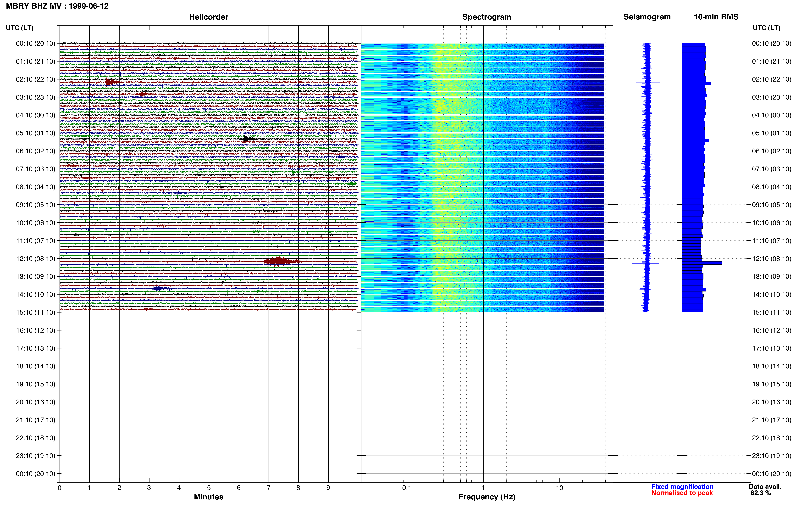The width and height of the screenshot is (812, 508).
Task: Click the left 'UTC (LT)' axis label
Action: pyautogui.click(x=19, y=28)
